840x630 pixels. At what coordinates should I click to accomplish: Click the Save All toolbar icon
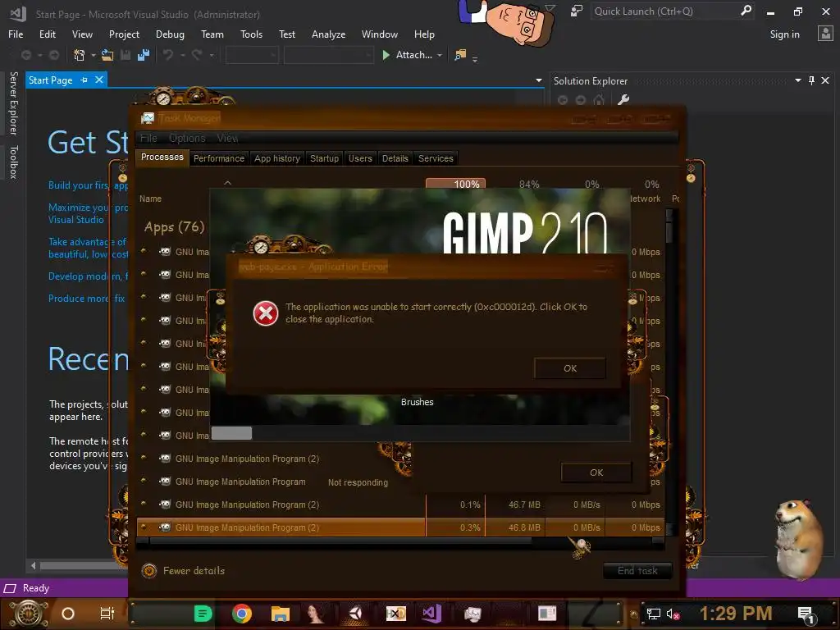143,55
